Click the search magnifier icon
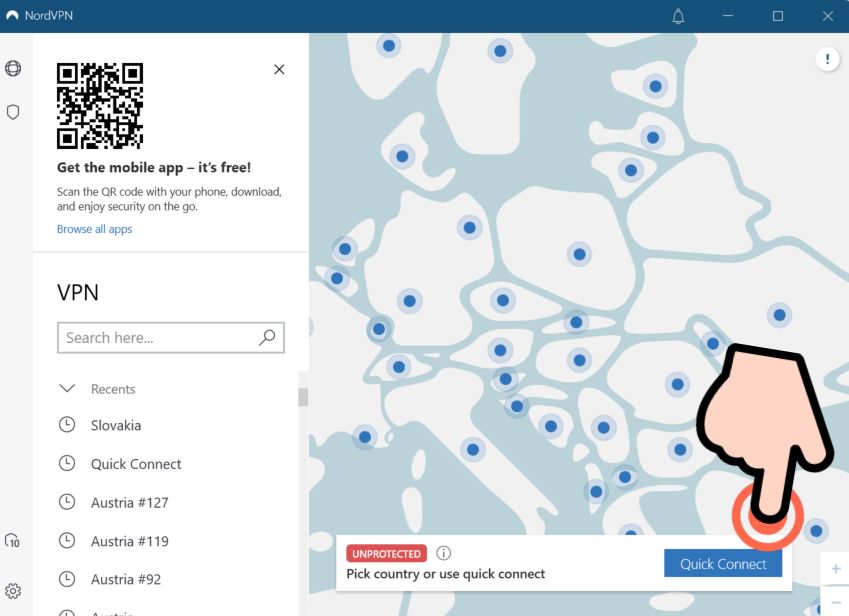This screenshot has width=849, height=616. coord(267,337)
